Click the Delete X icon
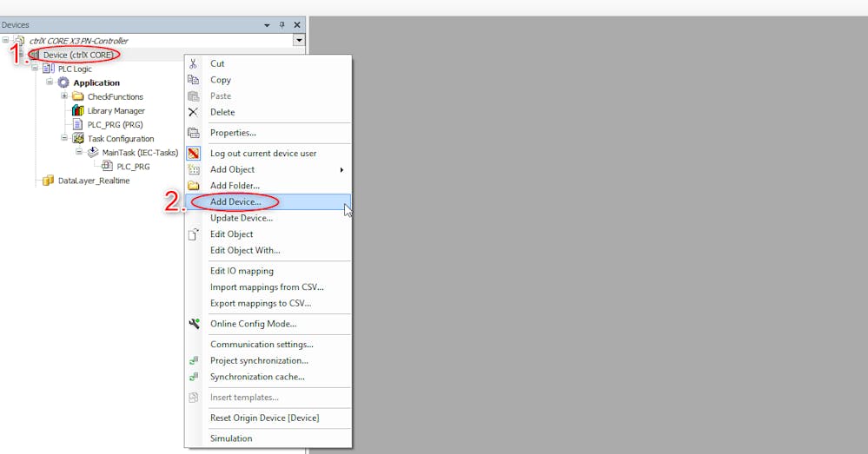Screen dimensions: 868x454 pos(193,112)
